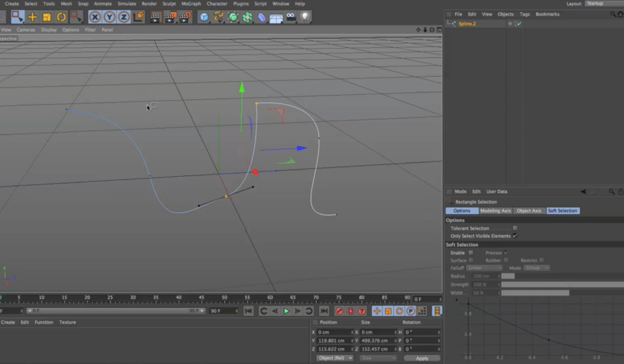Toggle autokeying red button
The height and width of the screenshot is (364, 624).
click(350, 311)
